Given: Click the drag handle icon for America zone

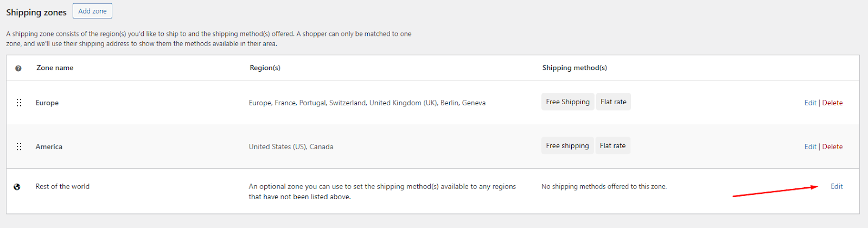Looking at the screenshot, I should point(19,147).
